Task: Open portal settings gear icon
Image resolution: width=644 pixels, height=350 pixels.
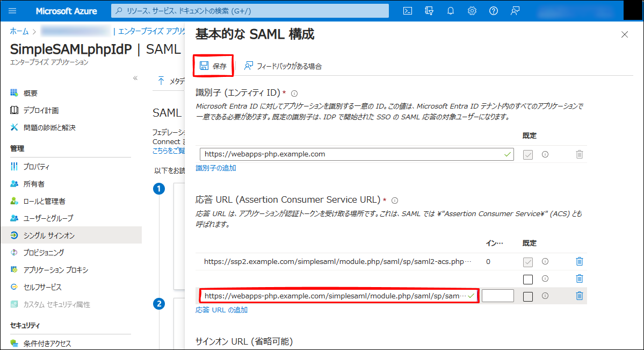Action: [x=472, y=11]
